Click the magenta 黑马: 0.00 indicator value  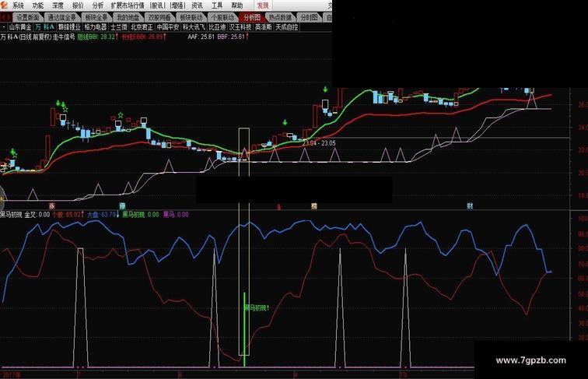(176, 215)
